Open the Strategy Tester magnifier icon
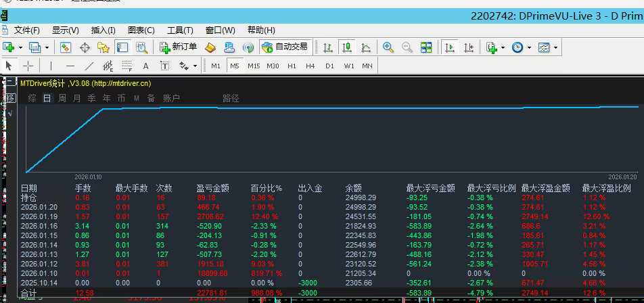Viewport: 644px width, 303px height. (141, 47)
